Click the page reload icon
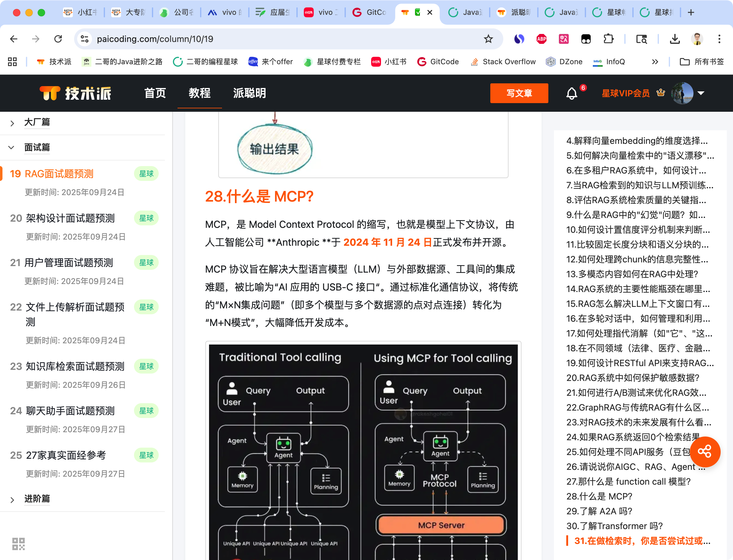This screenshot has height=560, width=733. coord(58,39)
